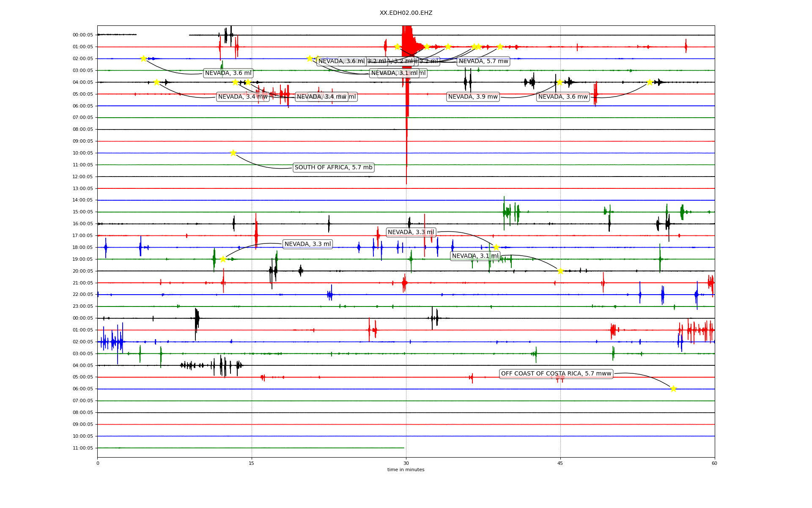Select OFF COAST OF COSTA RICA label
Viewport: 812px width, 508px height.
[556, 374]
